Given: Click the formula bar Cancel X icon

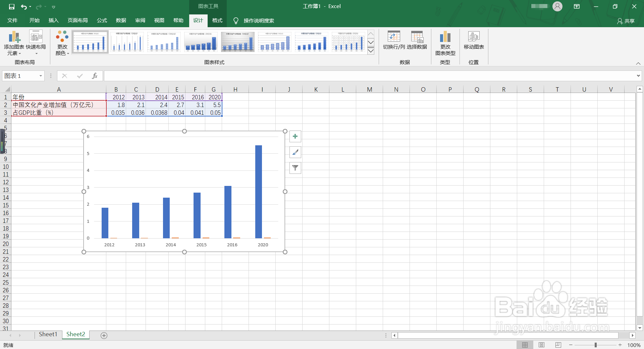Looking at the screenshot, I should [x=64, y=76].
